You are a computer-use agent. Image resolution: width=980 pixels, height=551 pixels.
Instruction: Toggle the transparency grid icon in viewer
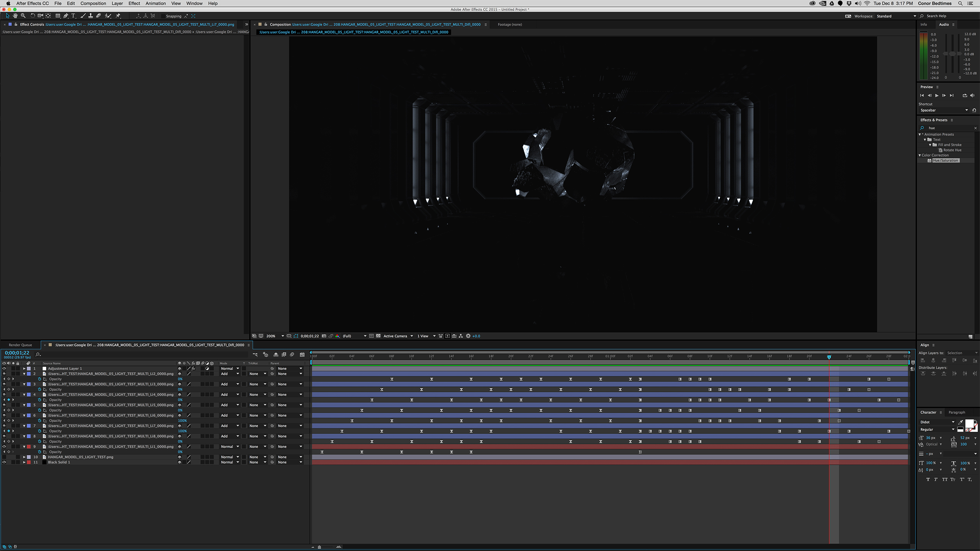point(378,336)
